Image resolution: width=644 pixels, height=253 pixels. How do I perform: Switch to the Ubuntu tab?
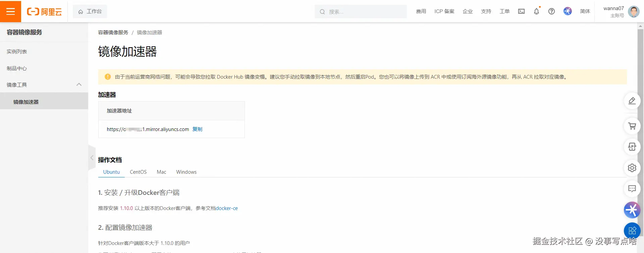tap(111, 172)
